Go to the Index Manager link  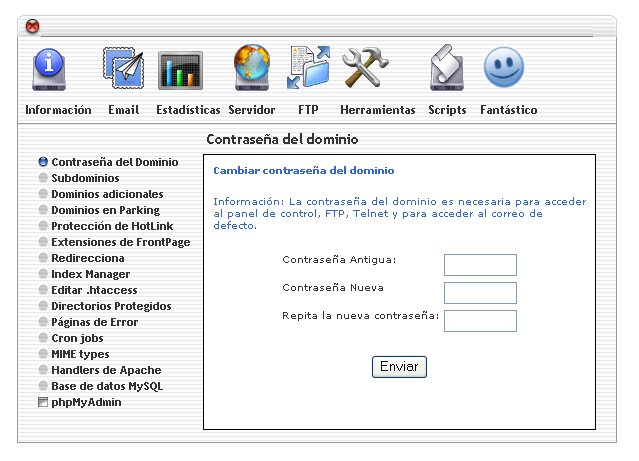[x=91, y=274]
